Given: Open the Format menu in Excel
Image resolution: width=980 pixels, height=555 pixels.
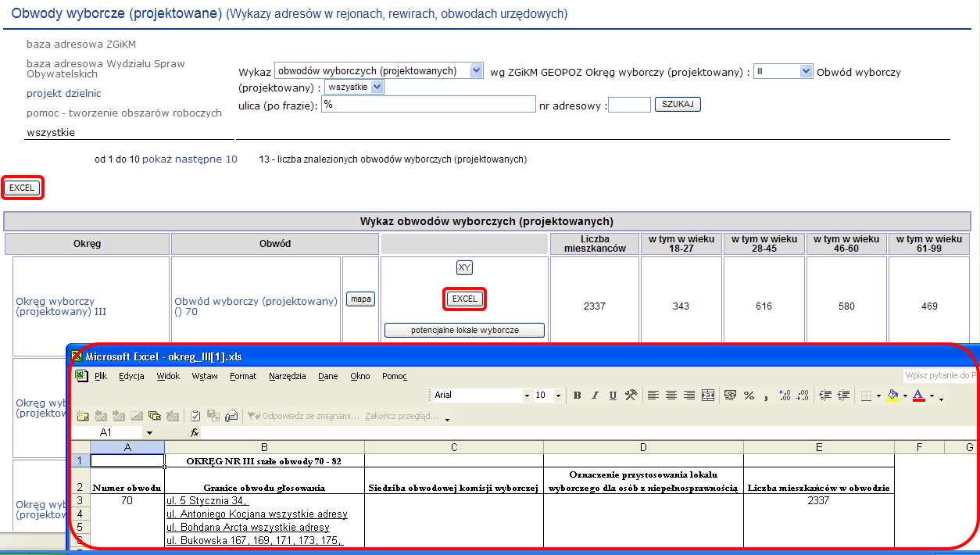Looking at the screenshot, I should (x=243, y=376).
